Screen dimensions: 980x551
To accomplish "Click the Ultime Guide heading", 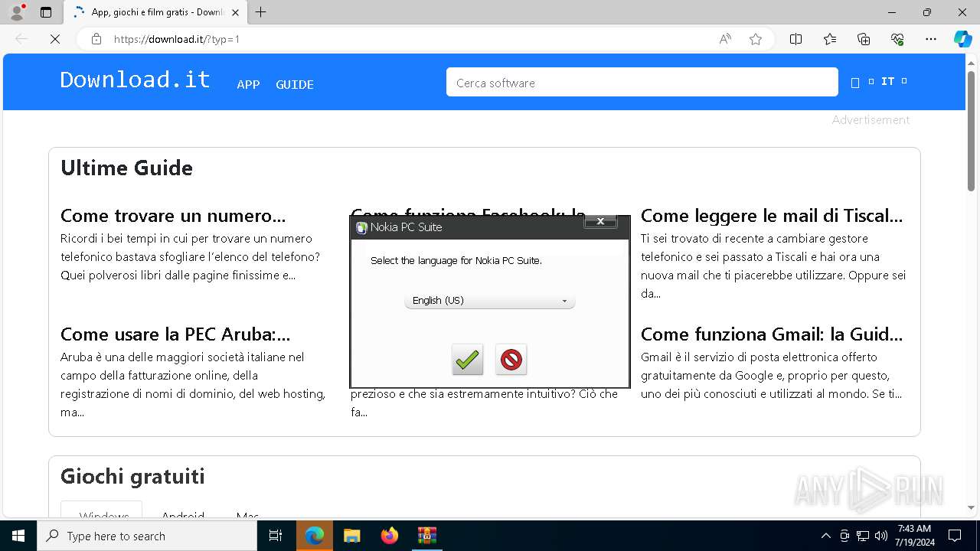I will click(126, 168).
